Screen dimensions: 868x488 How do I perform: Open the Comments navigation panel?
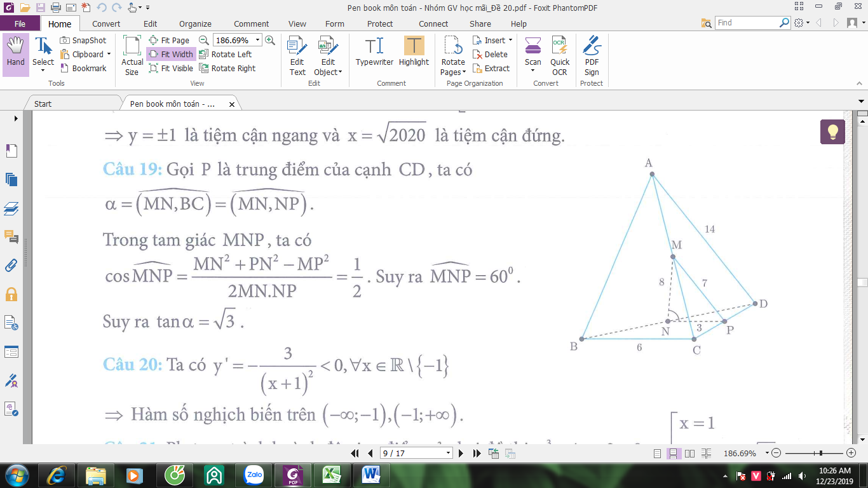pos(11,236)
